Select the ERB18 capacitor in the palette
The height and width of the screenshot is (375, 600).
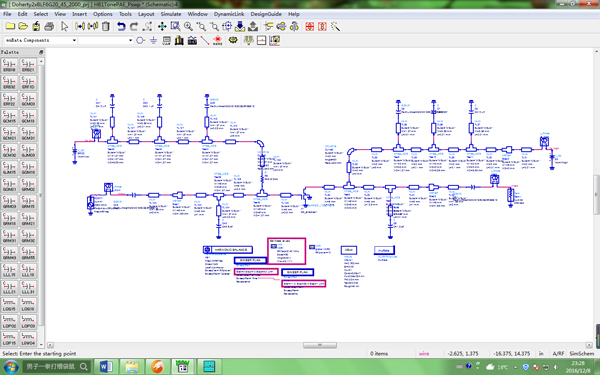tap(9, 66)
